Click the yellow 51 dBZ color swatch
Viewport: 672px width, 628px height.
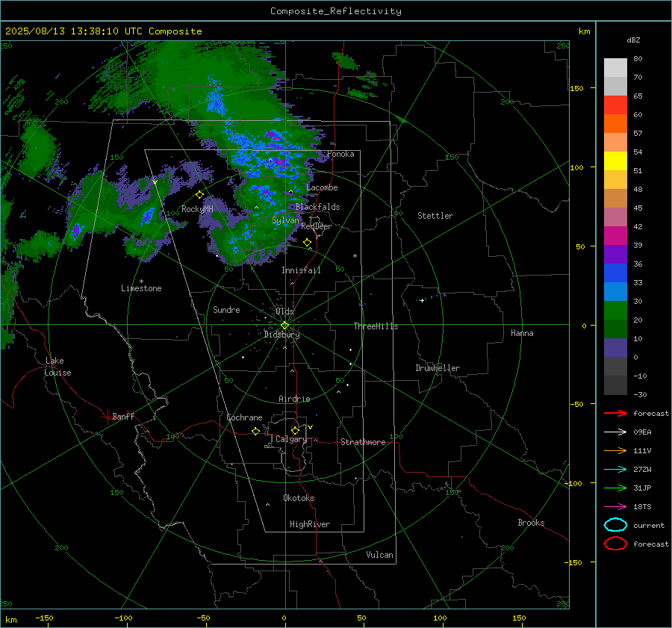(x=615, y=161)
